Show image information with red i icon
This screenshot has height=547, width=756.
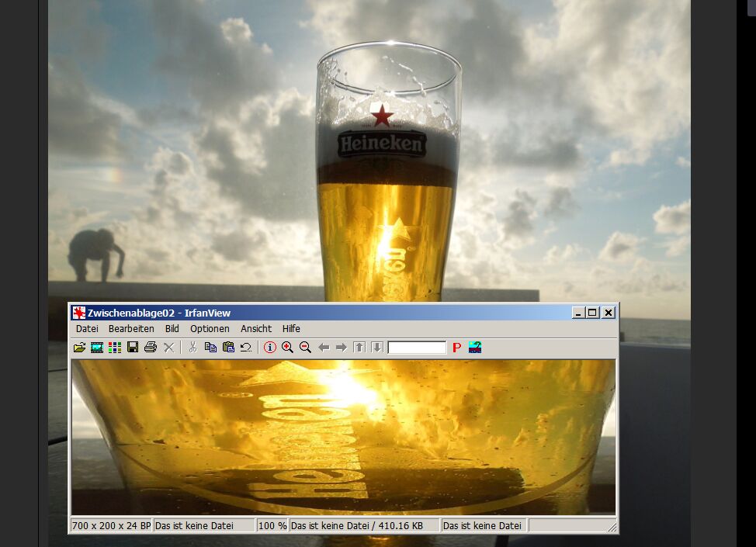[269, 348]
